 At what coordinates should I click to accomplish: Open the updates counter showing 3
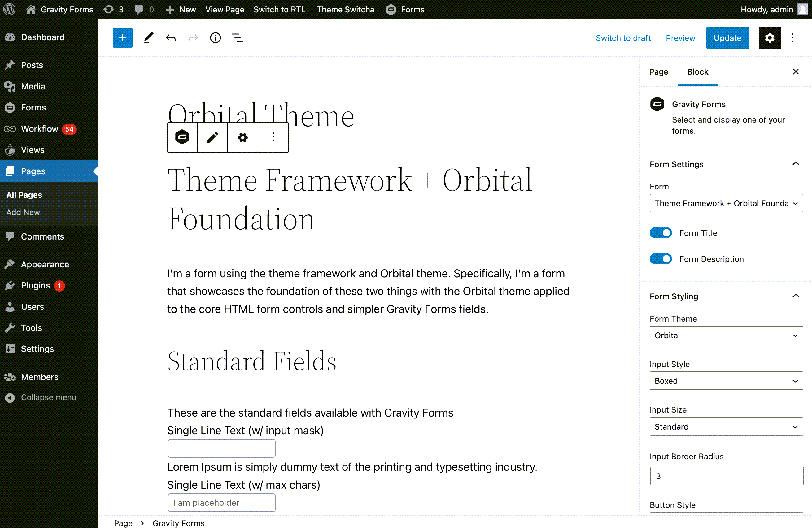114,9
